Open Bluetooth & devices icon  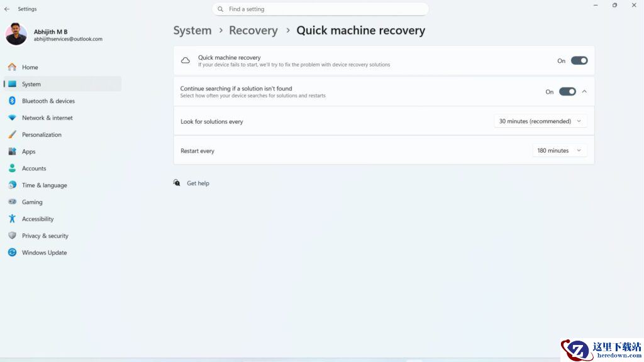click(x=12, y=101)
